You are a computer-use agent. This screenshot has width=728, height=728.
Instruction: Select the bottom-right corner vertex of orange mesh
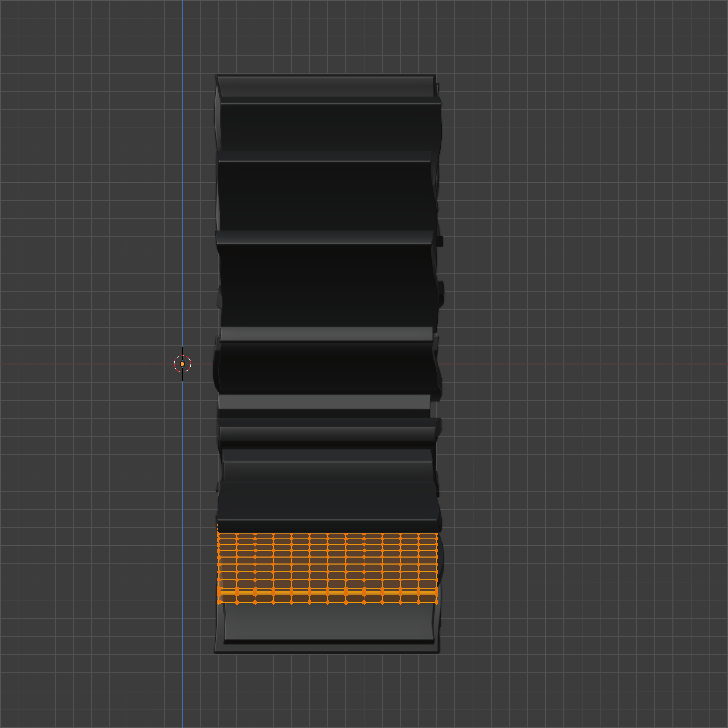point(437,603)
